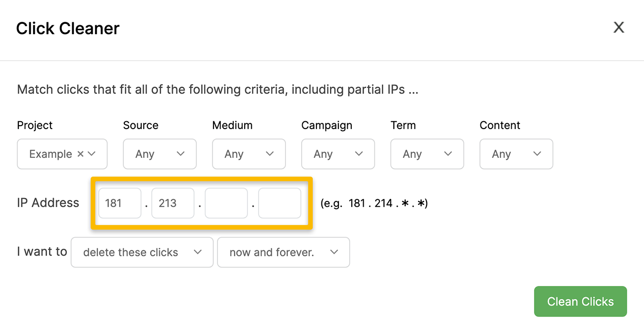Click the Click Cleaner dialog title
The height and width of the screenshot is (331, 644).
68,28
